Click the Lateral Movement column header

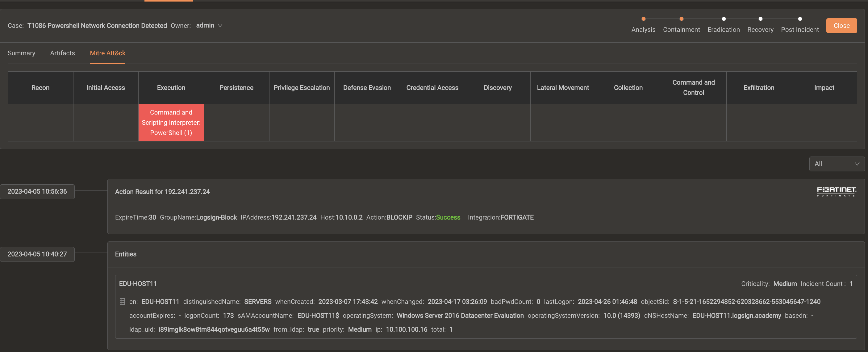pos(563,88)
